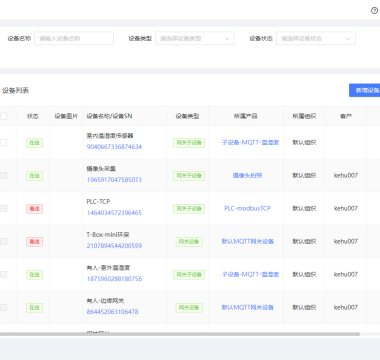Click kehu007 for SN 1965917047585073
Image resolution: width=380 pixels, height=360 pixels.
click(346, 175)
